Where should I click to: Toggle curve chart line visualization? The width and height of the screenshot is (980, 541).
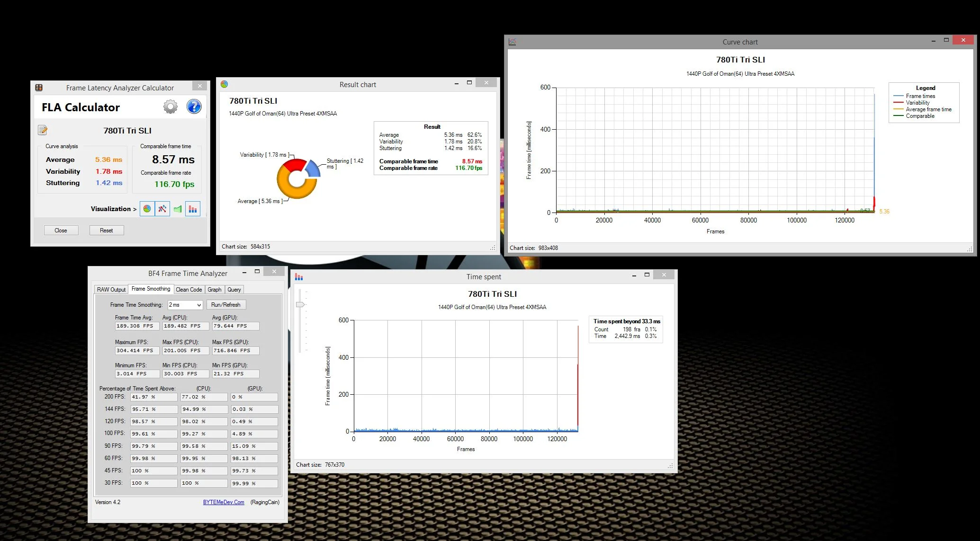click(162, 209)
